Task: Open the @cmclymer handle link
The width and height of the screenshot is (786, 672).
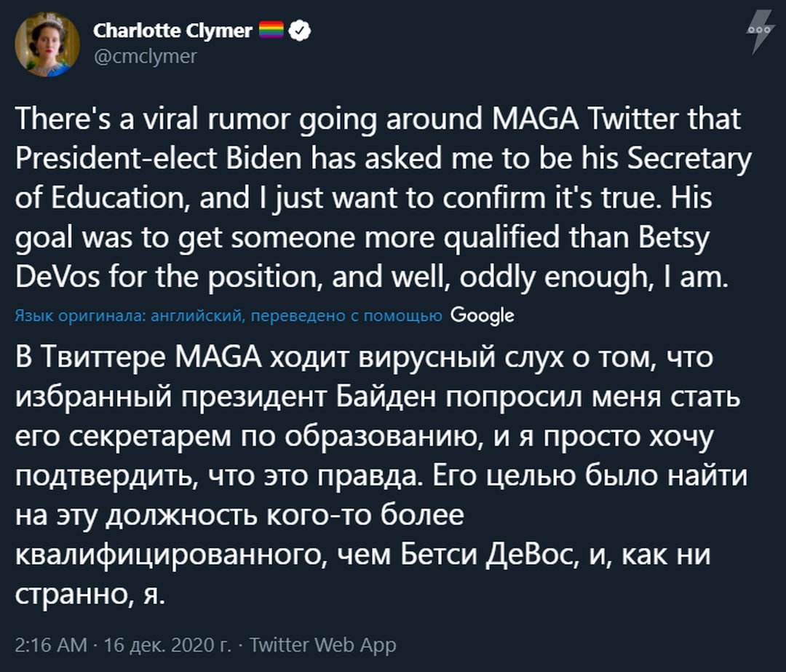Action: coord(146,56)
